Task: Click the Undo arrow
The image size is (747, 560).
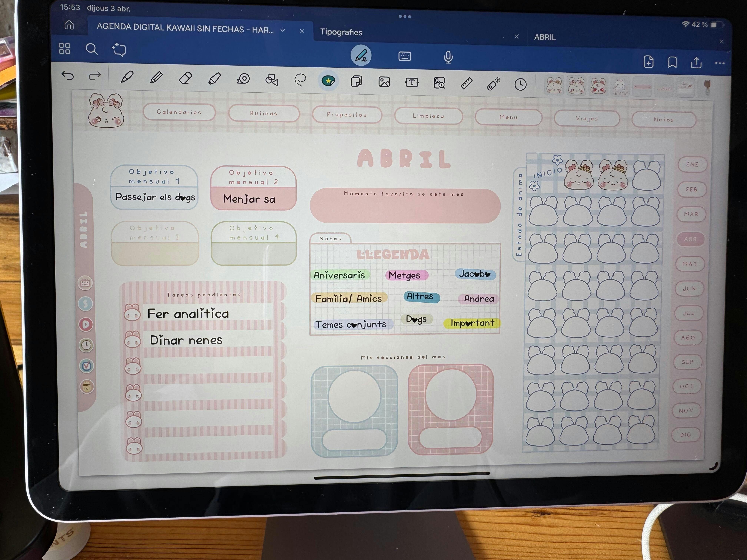Action: tap(68, 75)
